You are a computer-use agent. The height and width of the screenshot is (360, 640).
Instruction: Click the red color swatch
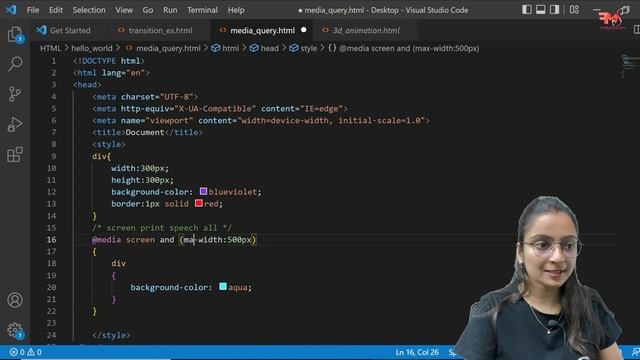click(x=199, y=203)
